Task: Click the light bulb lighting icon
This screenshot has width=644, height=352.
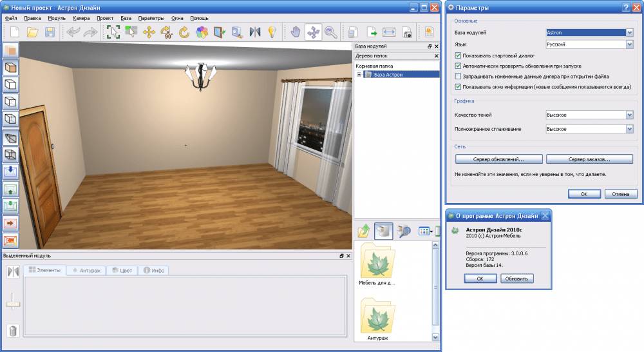Action: [272, 32]
